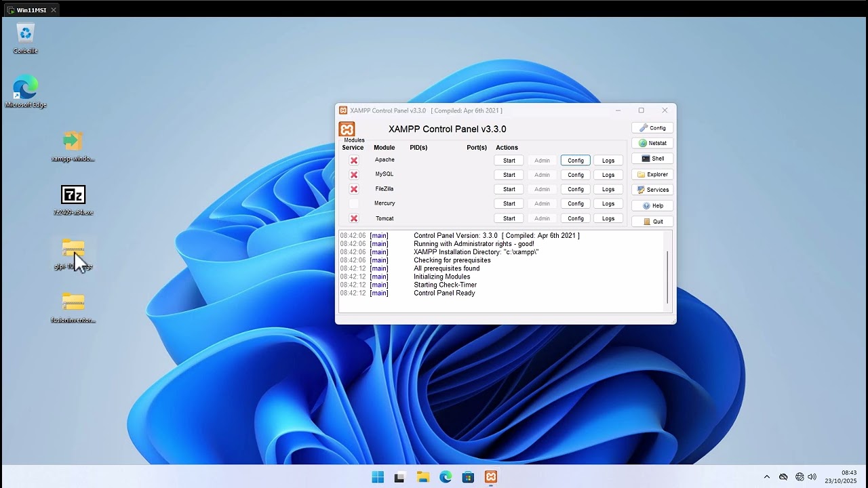Open the Netstat tool
Image resolution: width=868 pixels, height=488 pixels.
click(x=652, y=143)
